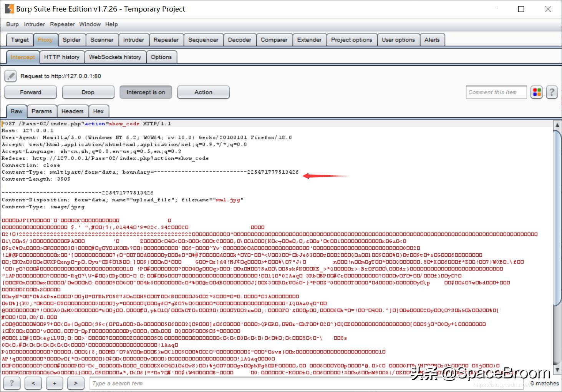This screenshot has width=562, height=392.
Task: Click the Content-Length 3909 value
Action: [x=64, y=179]
